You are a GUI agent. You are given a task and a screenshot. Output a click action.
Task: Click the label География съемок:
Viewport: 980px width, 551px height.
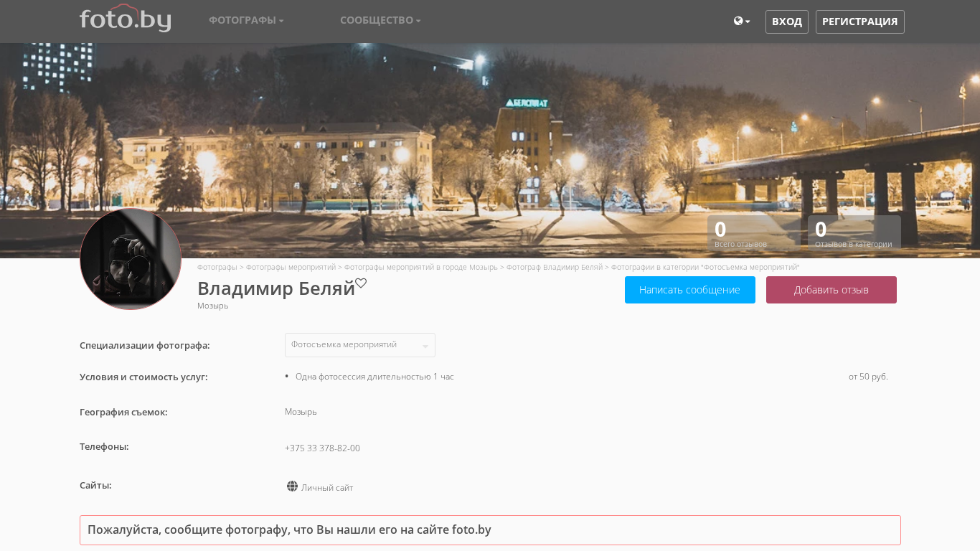click(123, 412)
